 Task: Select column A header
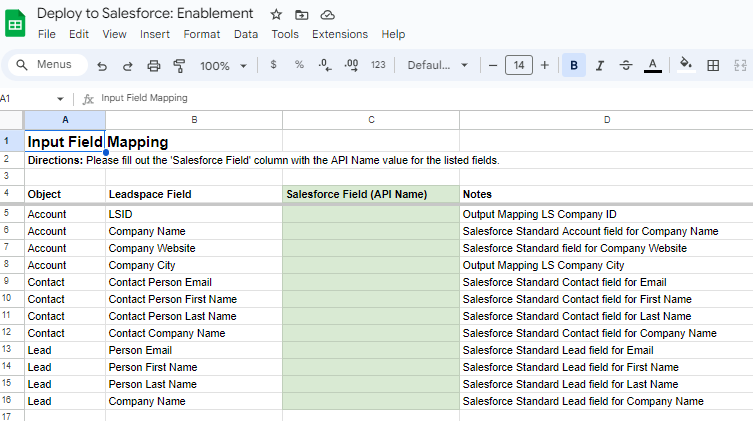[x=65, y=120]
